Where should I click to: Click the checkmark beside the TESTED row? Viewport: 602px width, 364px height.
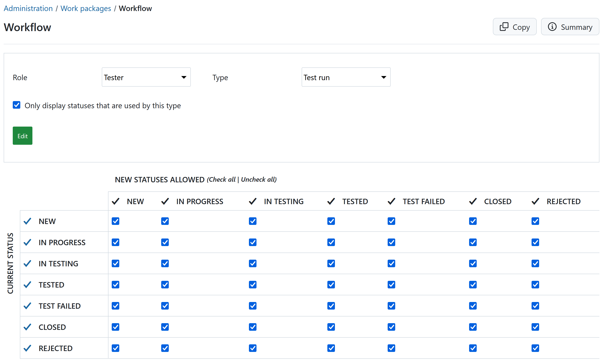27,285
